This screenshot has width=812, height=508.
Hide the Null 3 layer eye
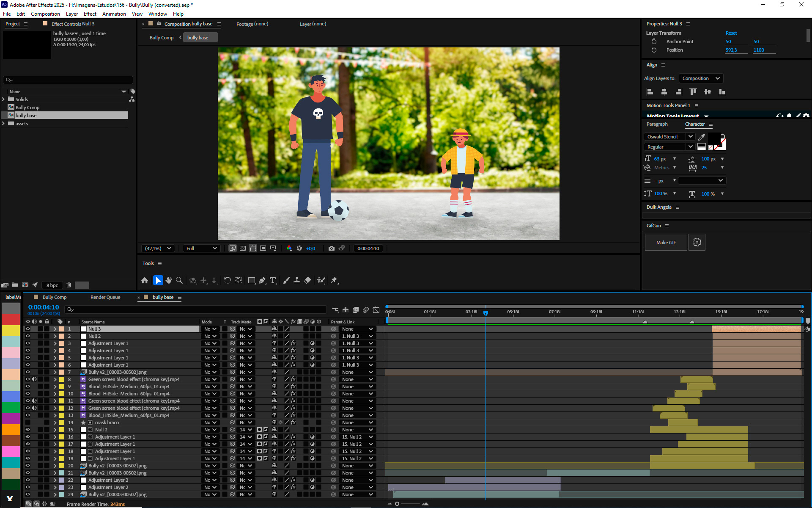coord(28,329)
